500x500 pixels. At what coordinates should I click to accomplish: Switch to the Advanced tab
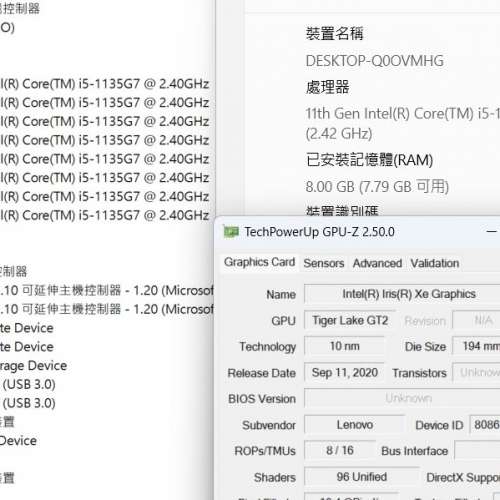point(377,263)
